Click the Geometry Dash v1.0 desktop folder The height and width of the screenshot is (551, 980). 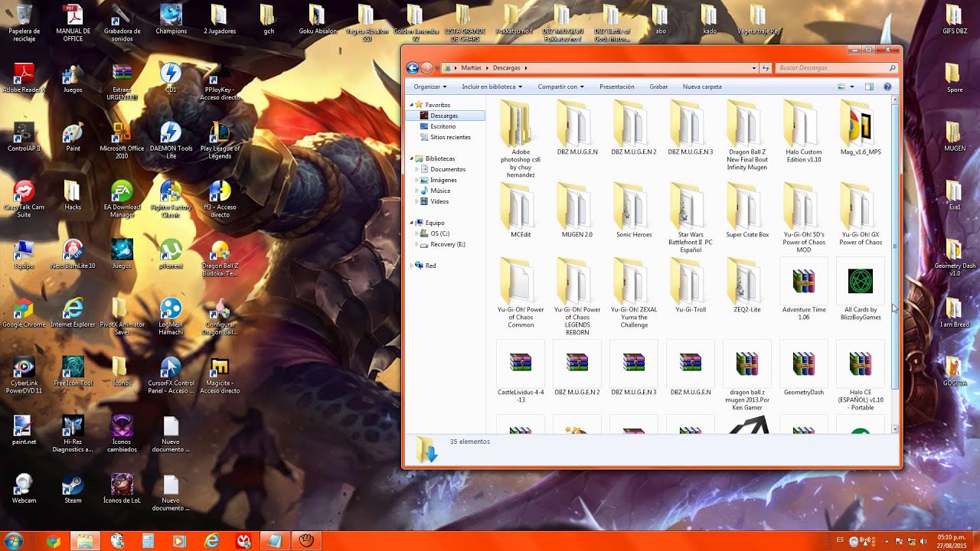pyautogui.click(x=954, y=258)
